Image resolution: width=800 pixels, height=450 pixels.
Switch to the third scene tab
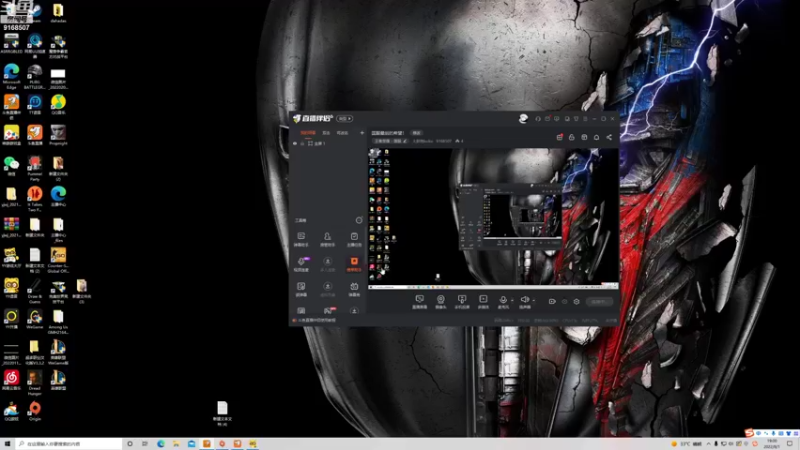(x=342, y=133)
